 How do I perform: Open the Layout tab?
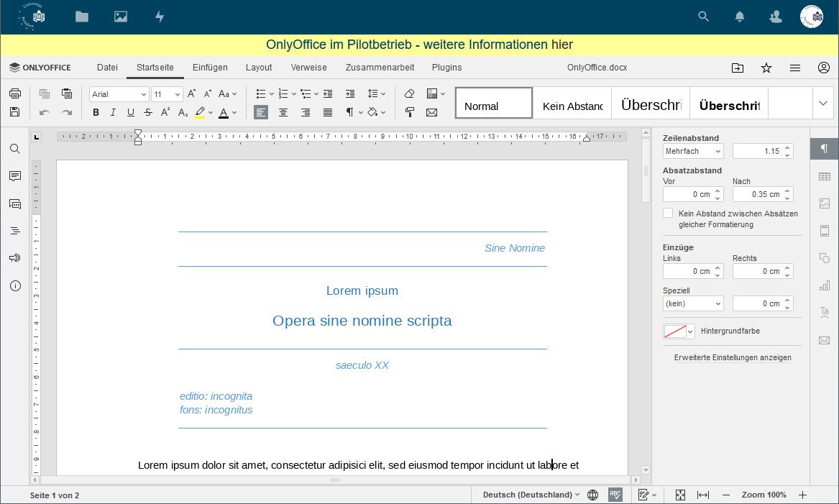pyautogui.click(x=259, y=68)
